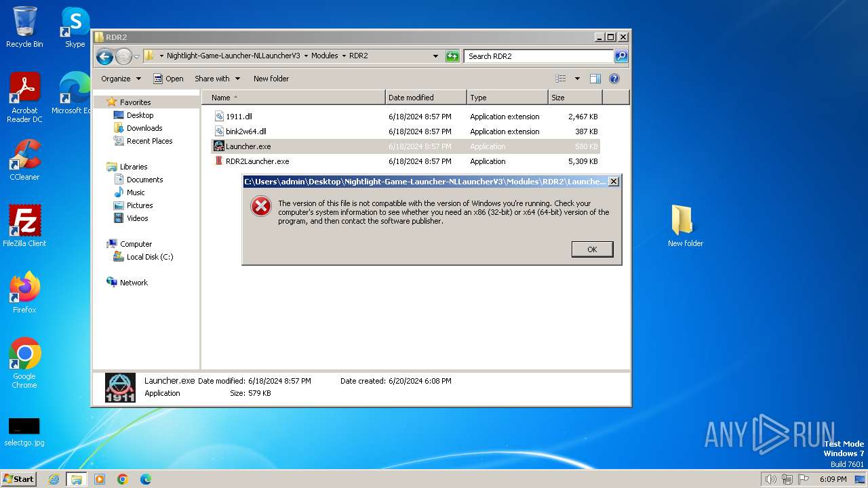Open Edge from the taskbar
The height and width of the screenshot is (488, 868).
[146, 479]
